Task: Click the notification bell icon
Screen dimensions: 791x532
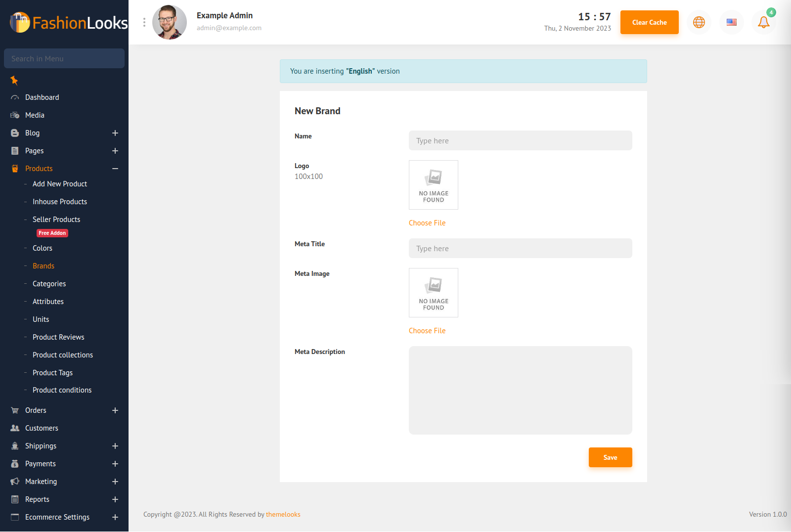Action: tap(763, 22)
